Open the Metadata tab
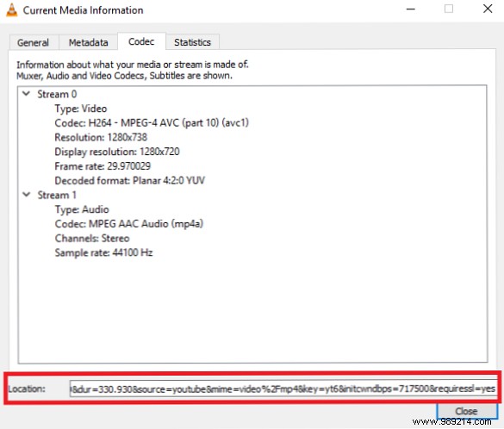The image size is (504, 429). (x=88, y=42)
